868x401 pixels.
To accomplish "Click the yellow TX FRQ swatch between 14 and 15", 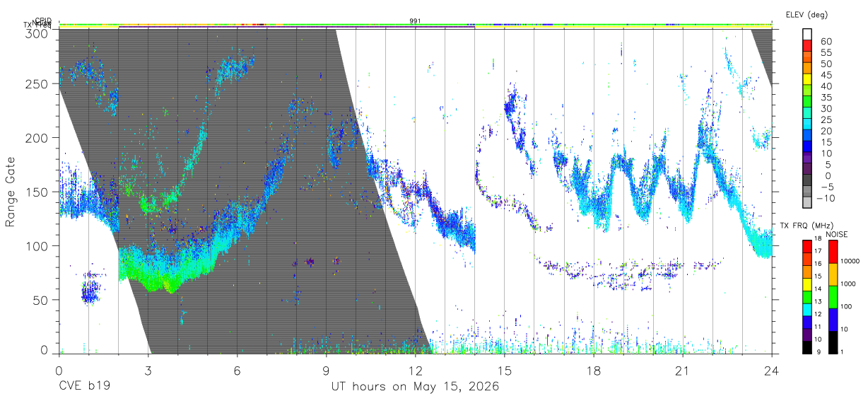I will [807, 284].
